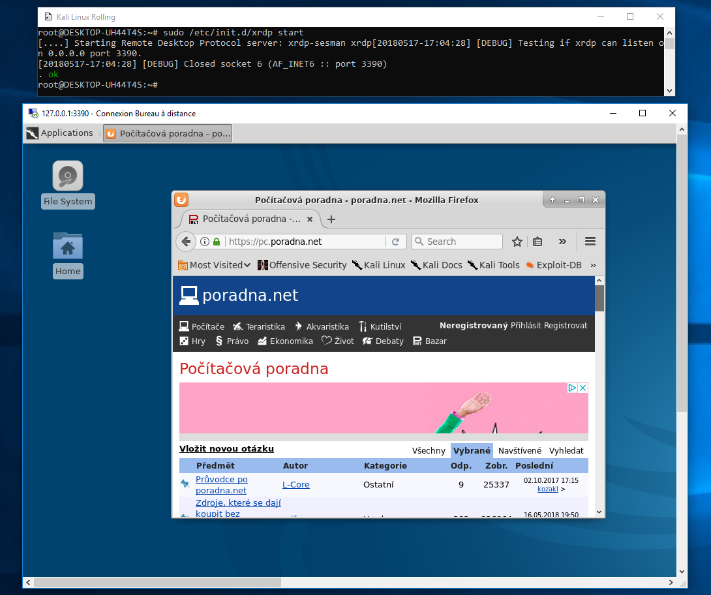Click Remote Desktop window title icon

coord(33,113)
